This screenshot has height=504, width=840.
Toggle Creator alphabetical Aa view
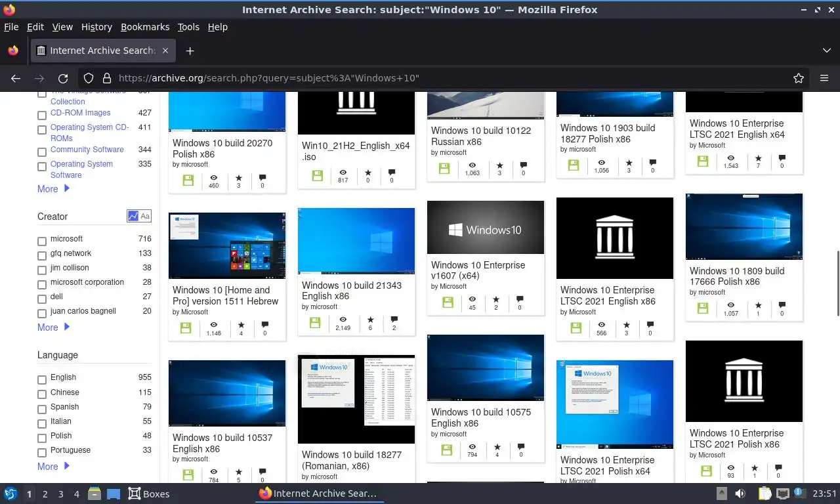[145, 216]
